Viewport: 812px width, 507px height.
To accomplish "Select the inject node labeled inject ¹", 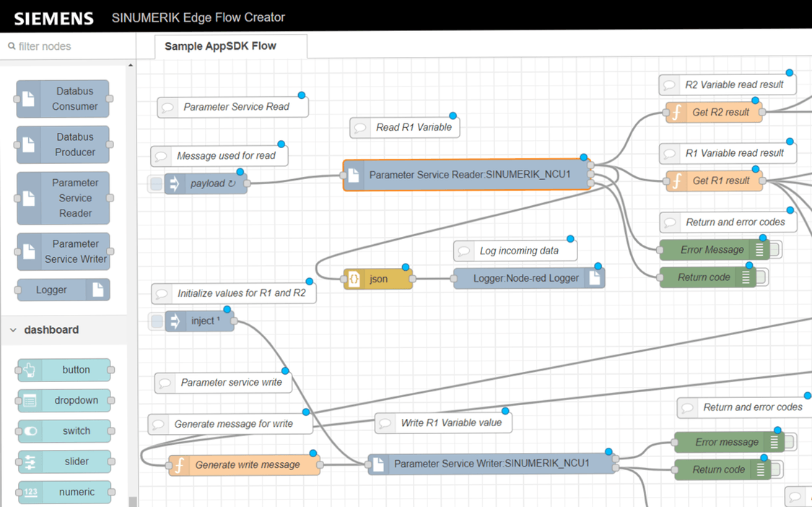I will pos(199,321).
